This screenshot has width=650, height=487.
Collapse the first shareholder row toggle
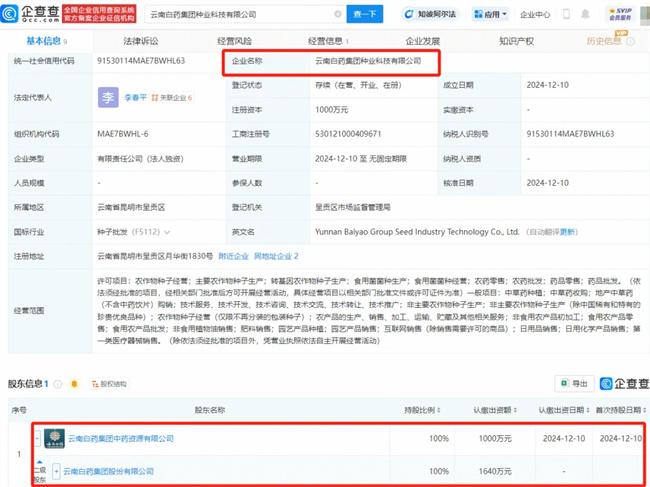38,438
